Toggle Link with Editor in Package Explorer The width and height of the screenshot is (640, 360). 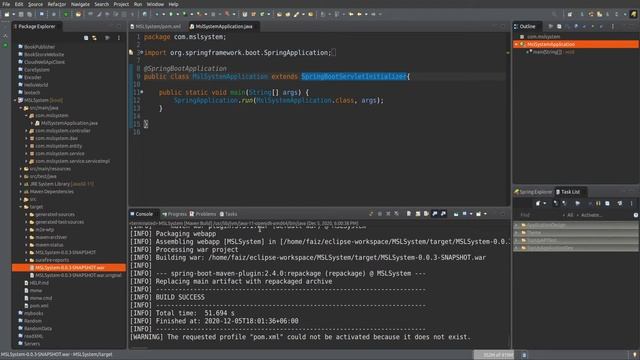pyautogui.click(x=94, y=38)
